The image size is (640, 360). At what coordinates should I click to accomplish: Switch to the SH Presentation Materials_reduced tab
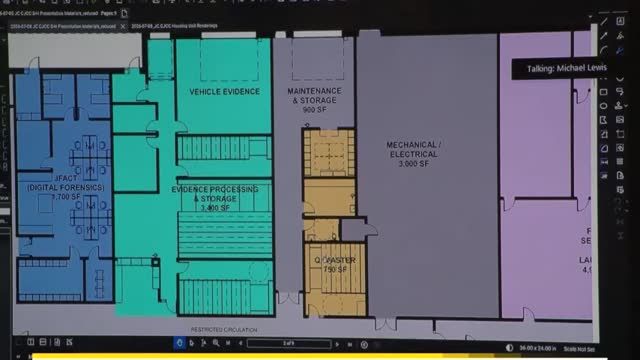tap(63, 26)
